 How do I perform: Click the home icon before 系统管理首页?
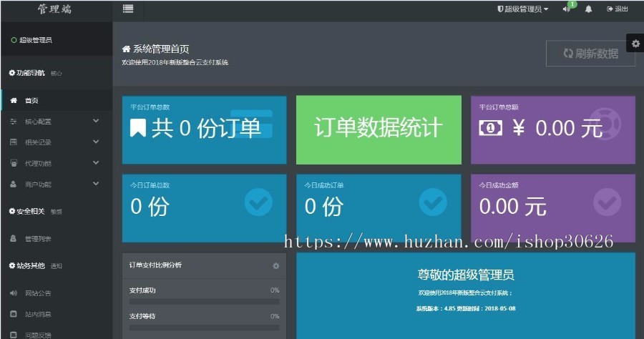click(x=126, y=49)
